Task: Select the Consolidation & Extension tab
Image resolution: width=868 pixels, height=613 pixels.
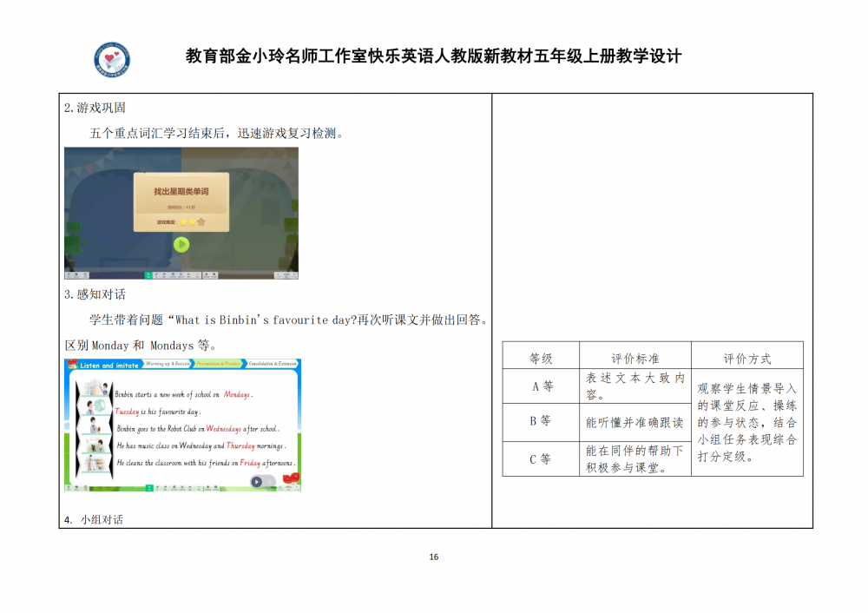Action: tap(272, 364)
